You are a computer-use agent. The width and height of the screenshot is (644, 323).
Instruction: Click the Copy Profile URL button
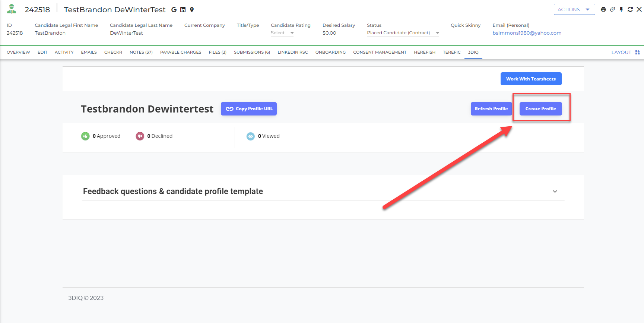[249, 109]
